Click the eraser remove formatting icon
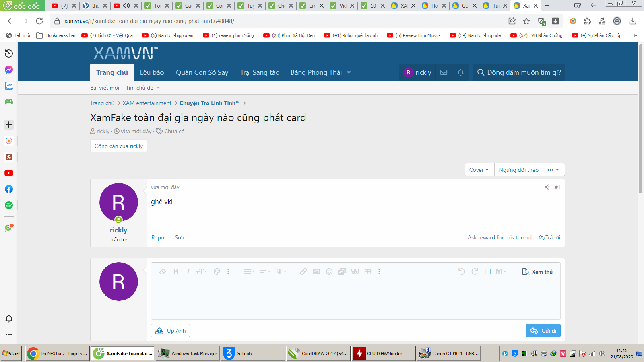Image resolution: width=644 pixels, height=362 pixels. tap(163, 271)
